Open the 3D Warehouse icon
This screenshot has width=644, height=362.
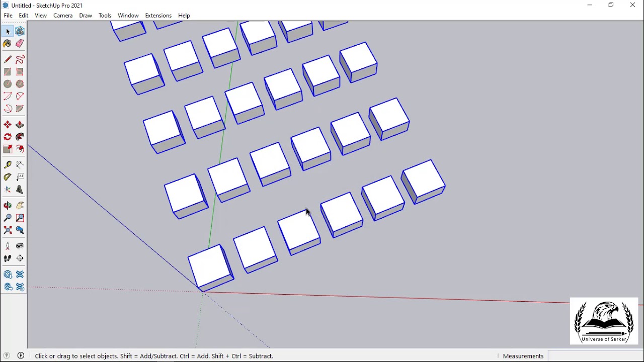click(x=8, y=275)
